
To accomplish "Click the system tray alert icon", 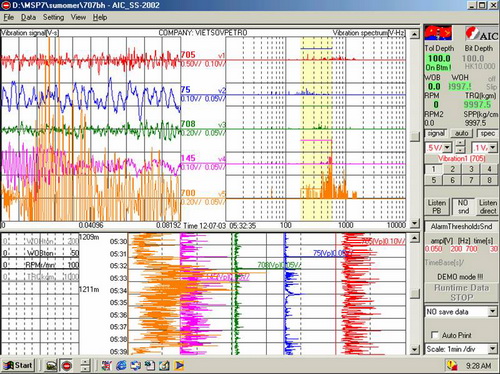I will pyautogui.click(x=452, y=366).
